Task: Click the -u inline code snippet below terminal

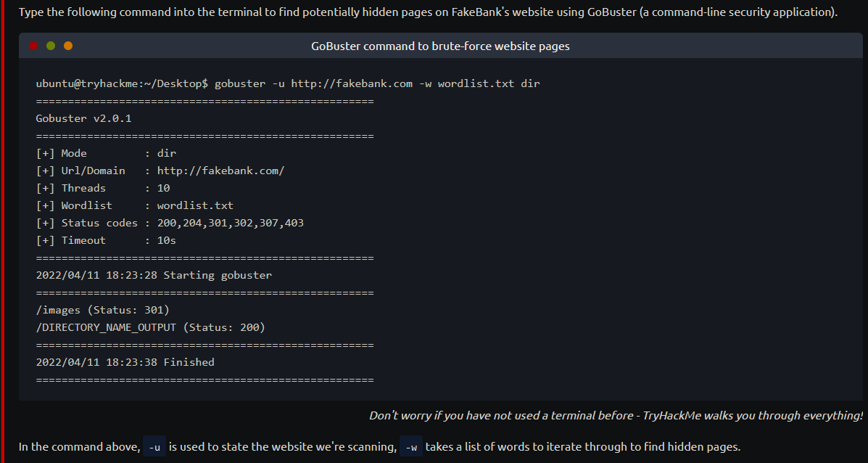Action: 154,447
